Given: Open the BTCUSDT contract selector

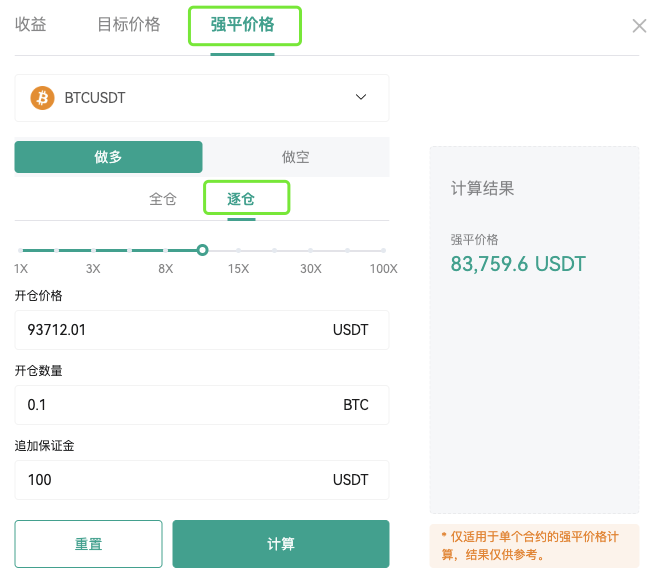Looking at the screenshot, I should pyautogui.click(x=202, y=98).
